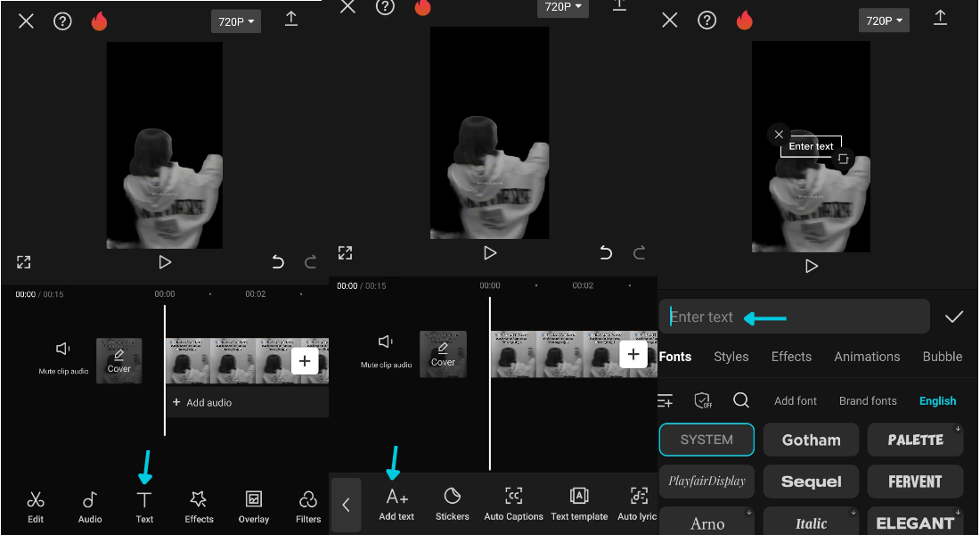Choose the ELEGANT font

pyautogui.click(x=916, y=522)
